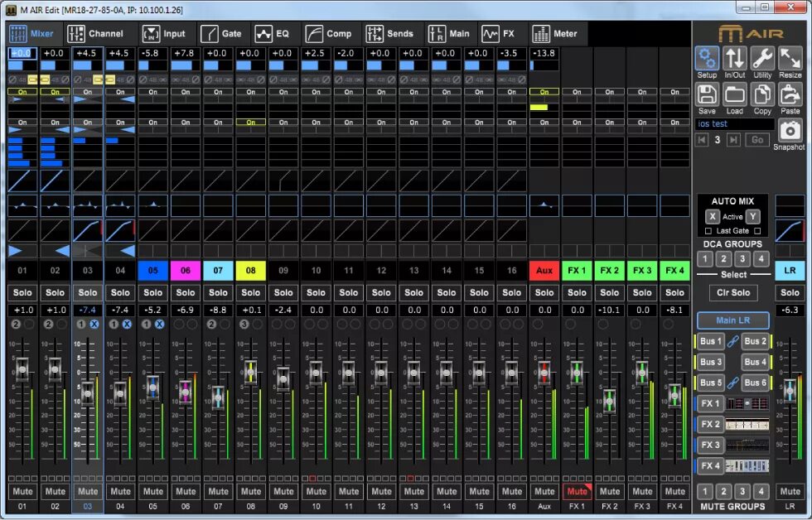Enable Auto Mix X
812x520 pixels.
[714, 216]
